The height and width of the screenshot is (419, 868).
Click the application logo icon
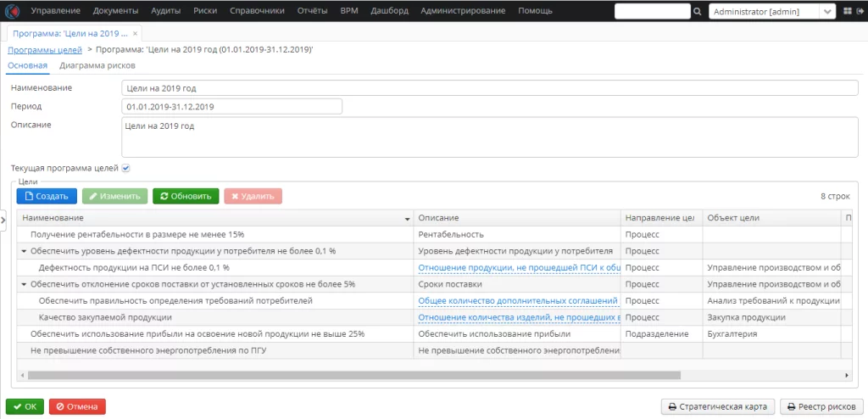[x=12, y=10]
